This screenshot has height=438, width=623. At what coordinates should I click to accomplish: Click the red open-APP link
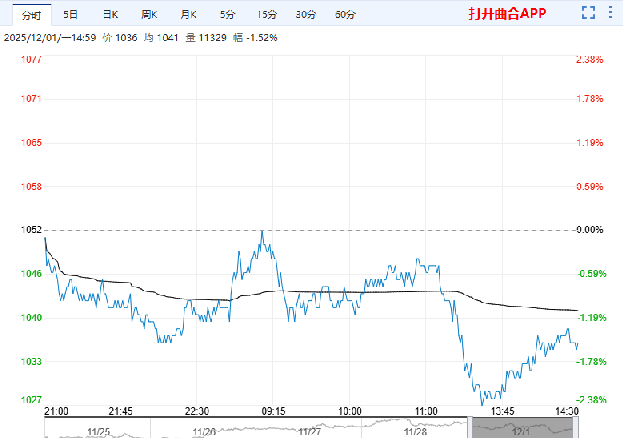(505, 15)
